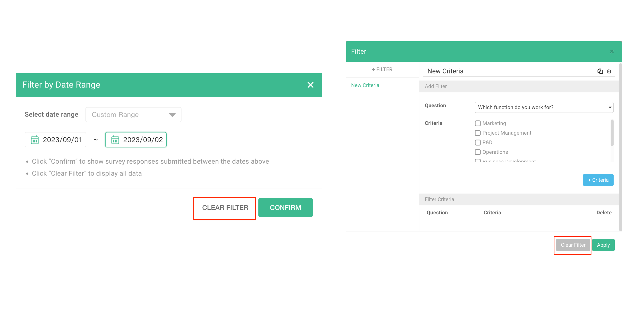Viewport: 644px width, 322px height.
Task: Check the Marketing checkbox
Action: [x=477, y=123]
